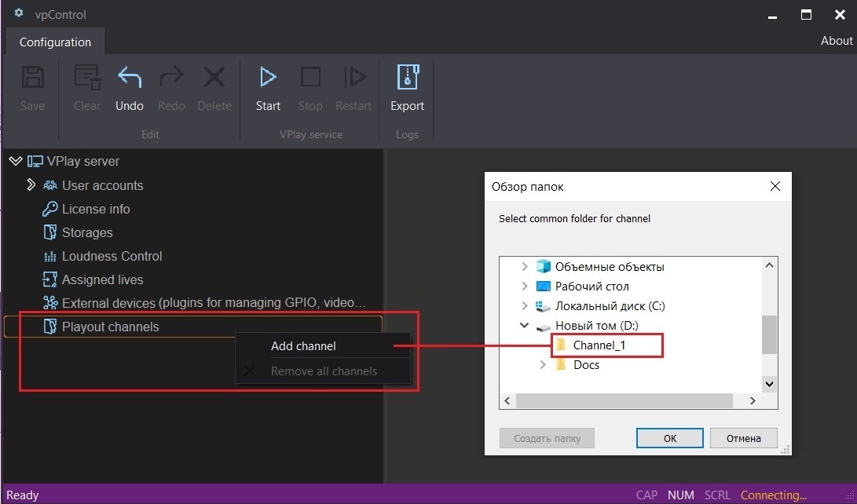Click the Assigned lives icon
The height and width of the screenshot is (504, 857).
point(50,279)
